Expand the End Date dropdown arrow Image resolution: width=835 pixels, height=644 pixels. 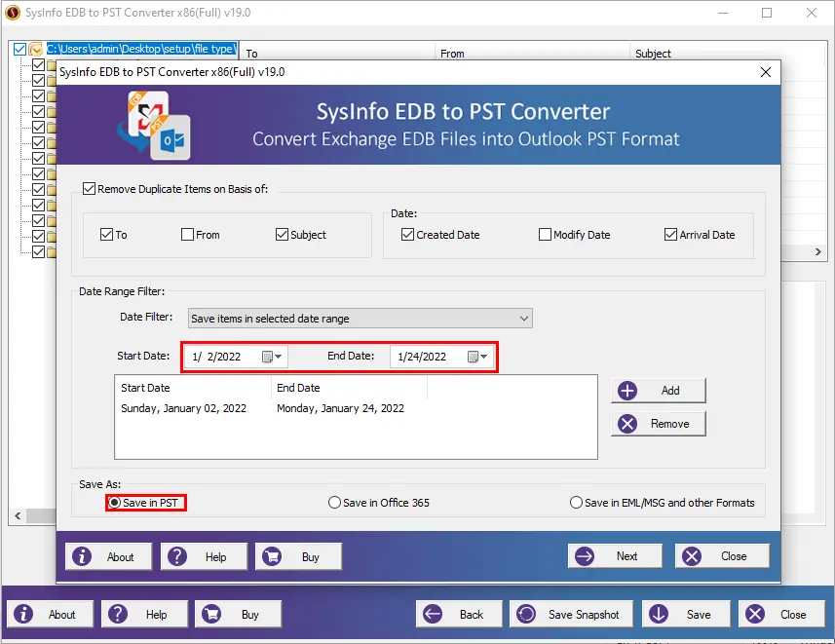tap(483, 357)
